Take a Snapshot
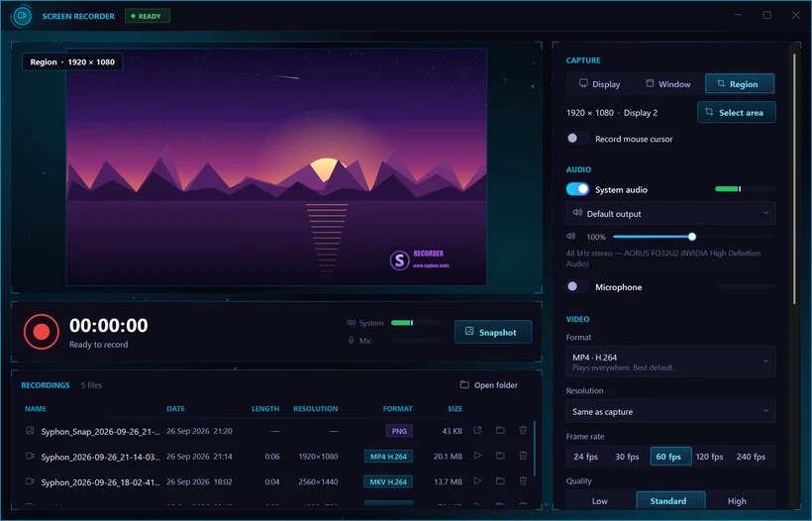812x521 pixels. [x=493, y=332]
